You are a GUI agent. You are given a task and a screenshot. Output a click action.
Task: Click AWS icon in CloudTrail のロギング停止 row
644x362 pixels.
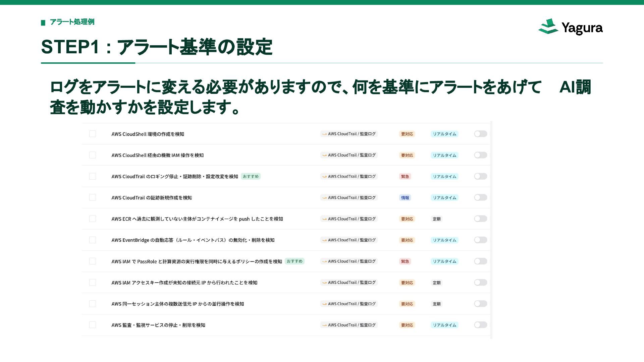(324, 177)
